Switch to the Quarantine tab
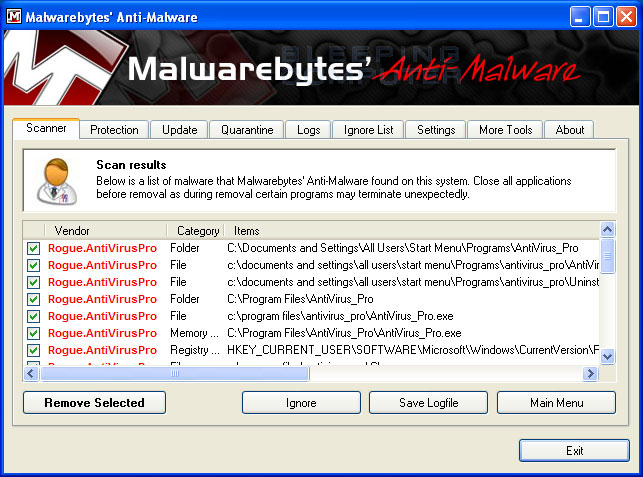This screenshot has height=477, width=643. (247, 130)
